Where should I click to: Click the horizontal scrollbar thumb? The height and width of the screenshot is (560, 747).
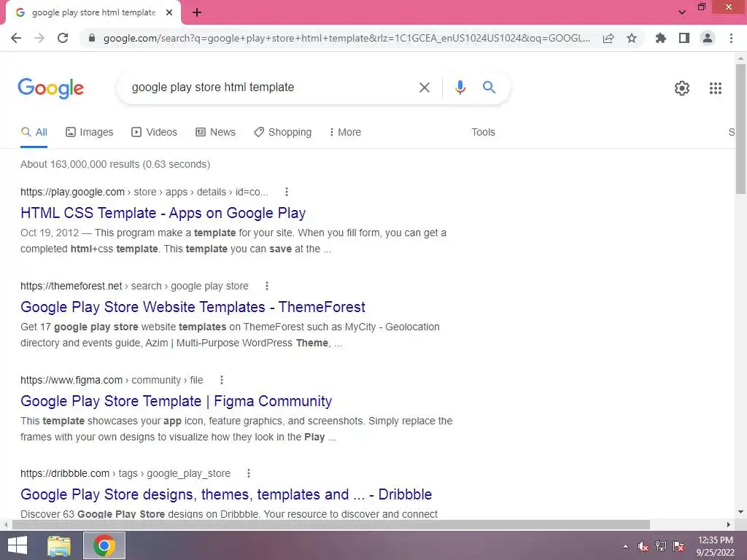[331, 524]
